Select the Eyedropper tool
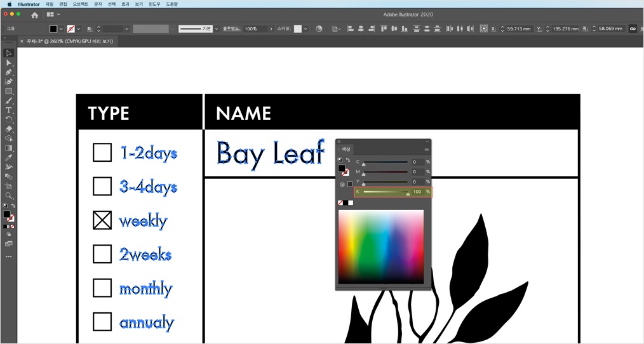The height and width of the screenshot is (344, 644). click(8, 157)
